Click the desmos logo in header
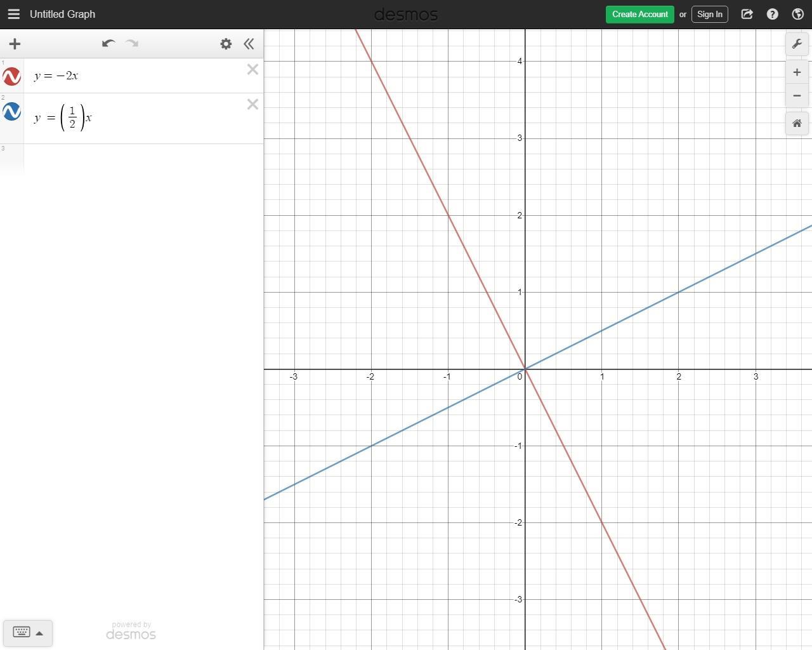The width and height of the screenshot is (812, 650). [406, 14]
